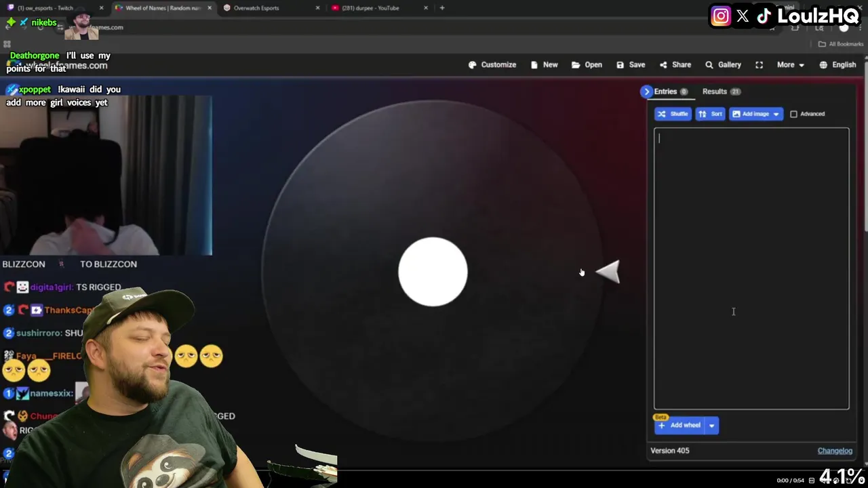Toggle fullscreen mode icon
The height and width of the screenshot is (488, 868).
click(x=759, y=65)
